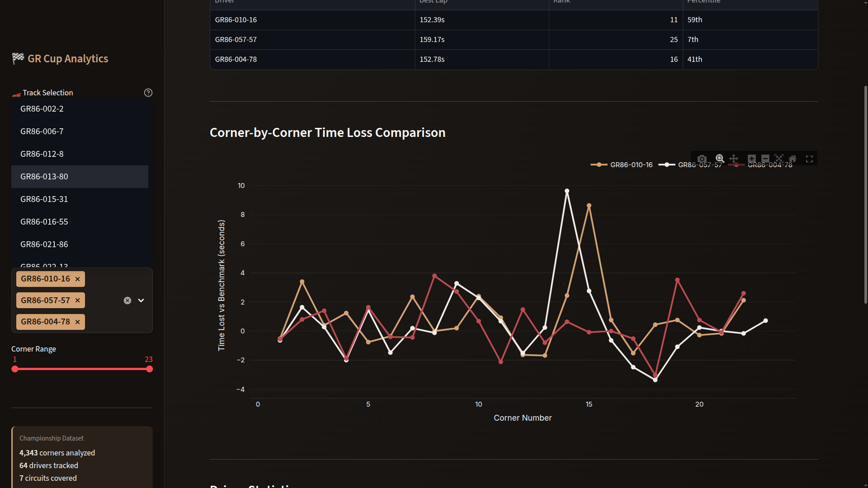Download plot as PNG with camera icon
Screen dimensions: 868x488
702,159
